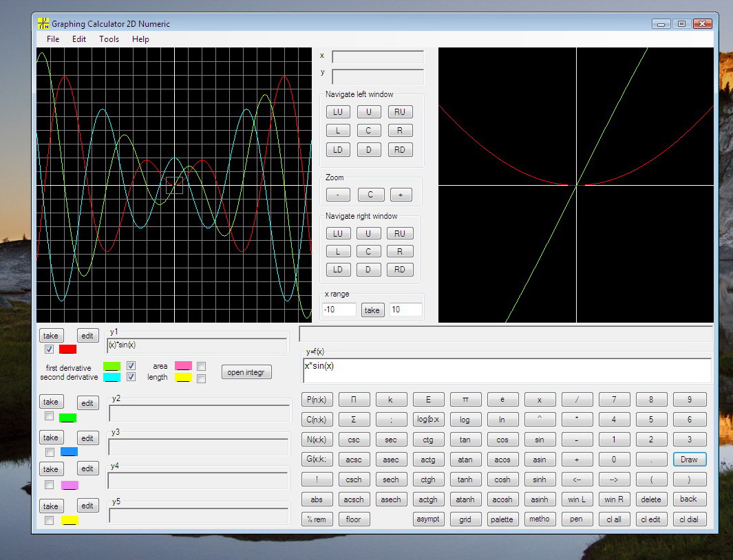Toggle the first derivative checkbox

(x=131, y=365)
